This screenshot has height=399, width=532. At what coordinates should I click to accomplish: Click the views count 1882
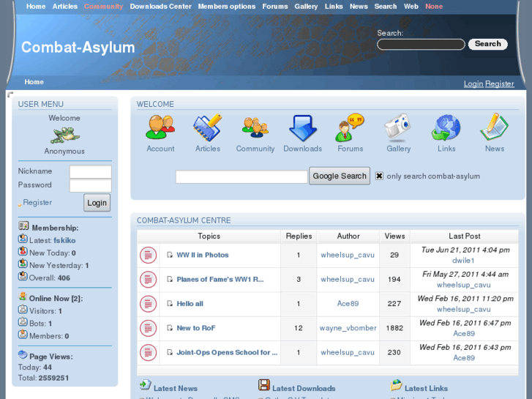point(394,328)
